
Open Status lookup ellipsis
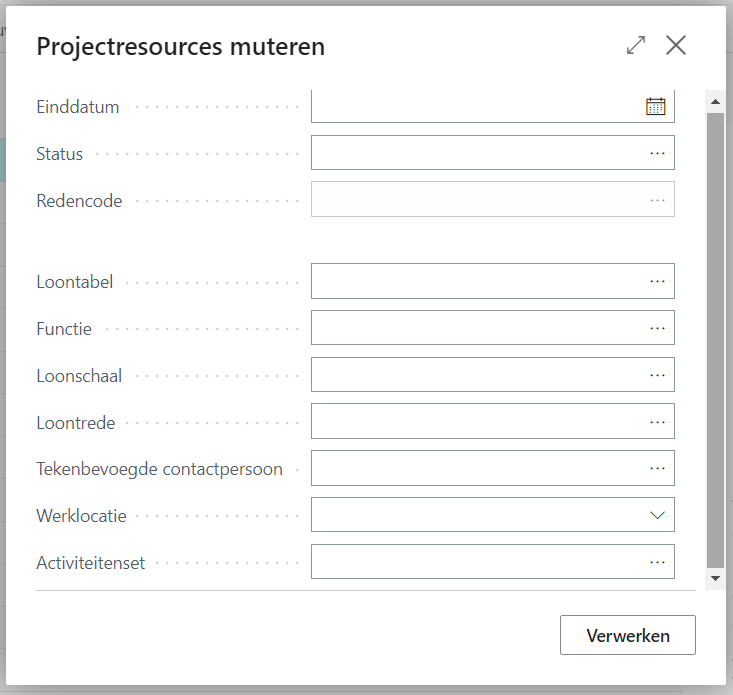coord(657,153)
